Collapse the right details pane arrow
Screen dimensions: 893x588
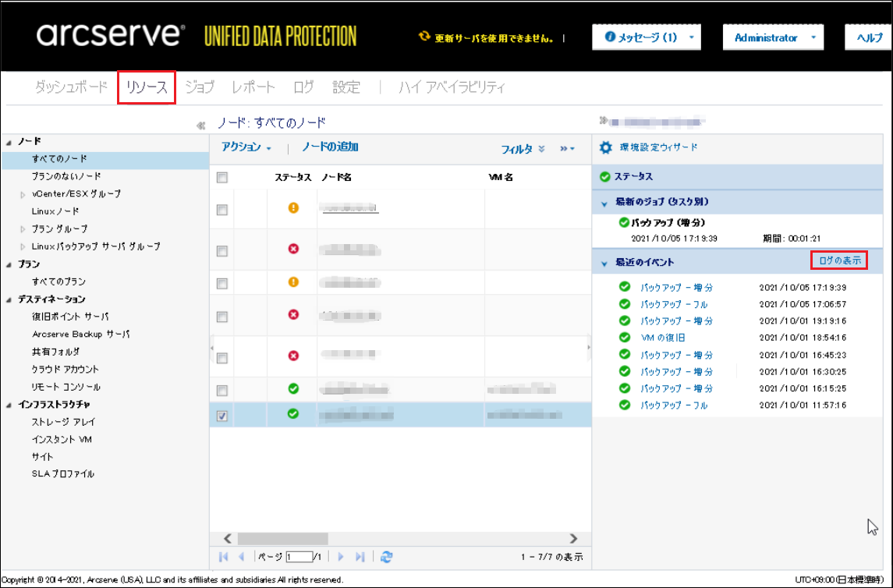(603, 120)
